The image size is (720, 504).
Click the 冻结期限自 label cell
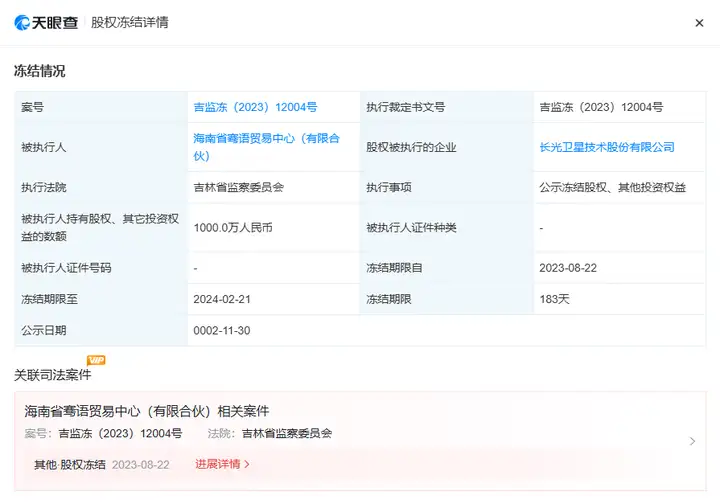[x=447, y=268]
